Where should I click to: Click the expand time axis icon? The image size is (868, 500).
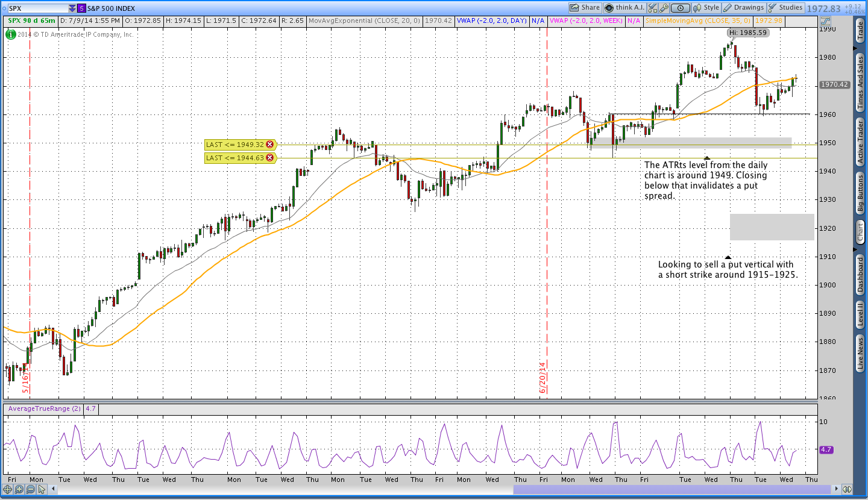[847, 489]
